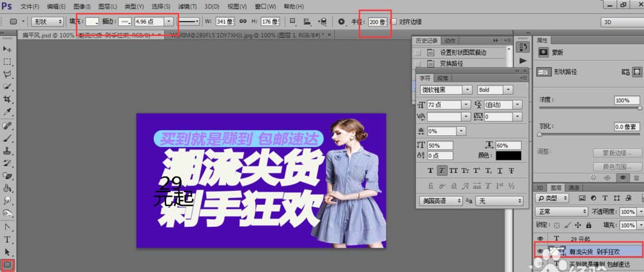Open the 图层(L) menu

[x=108, y=6]
